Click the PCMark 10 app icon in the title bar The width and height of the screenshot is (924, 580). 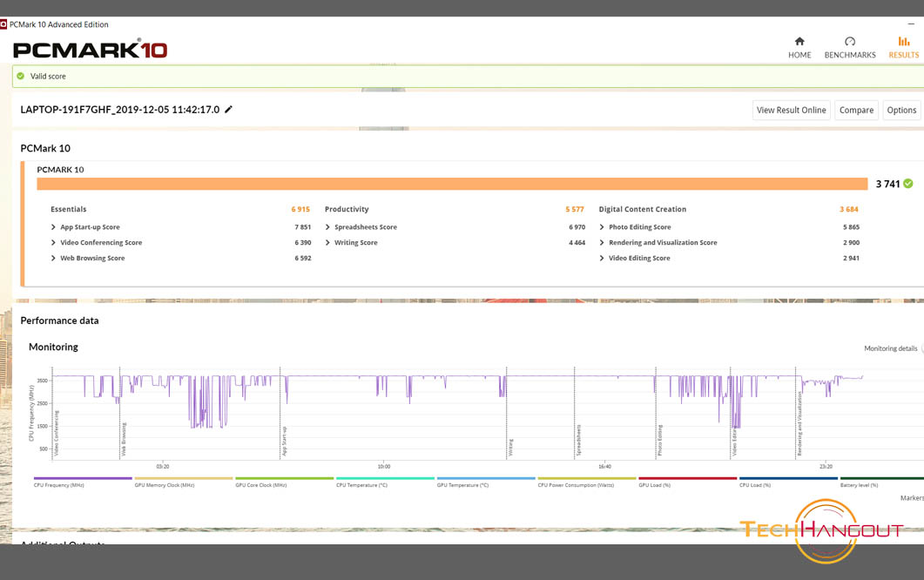(3, 24)
